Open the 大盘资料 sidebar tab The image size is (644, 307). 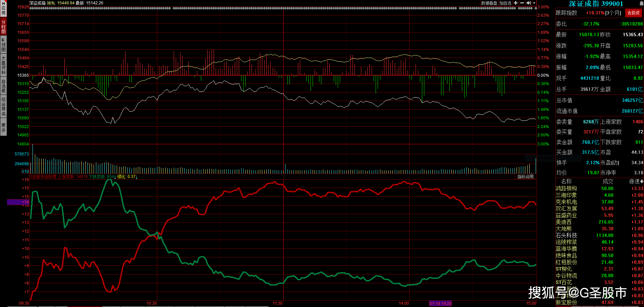point(3,65)
